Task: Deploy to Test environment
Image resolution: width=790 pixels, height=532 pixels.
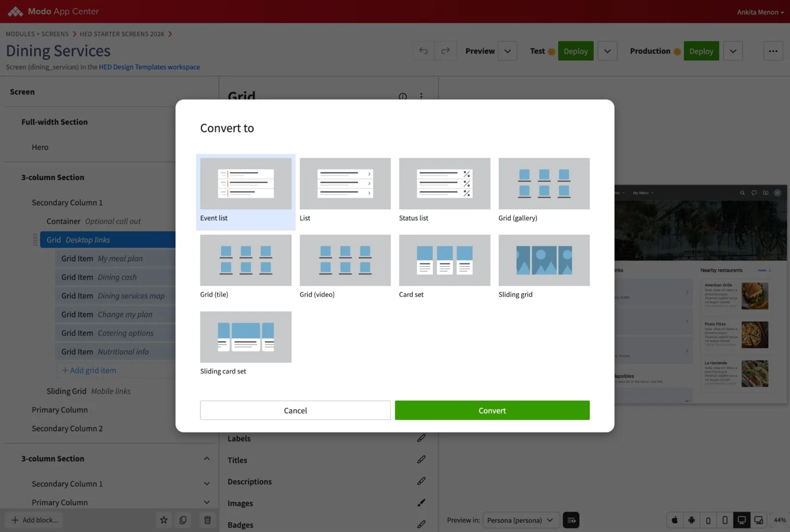Action: point(576,51)
